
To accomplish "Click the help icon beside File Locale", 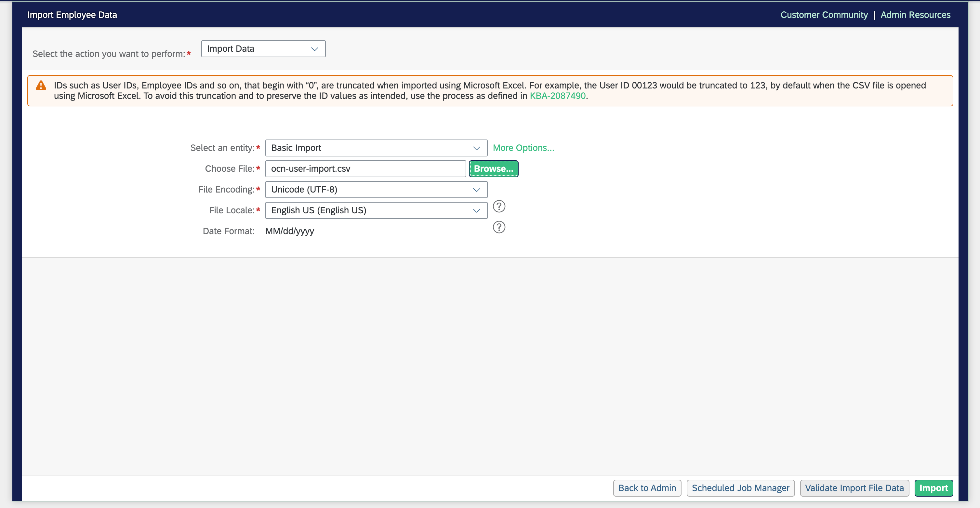I will coord(499,206).
